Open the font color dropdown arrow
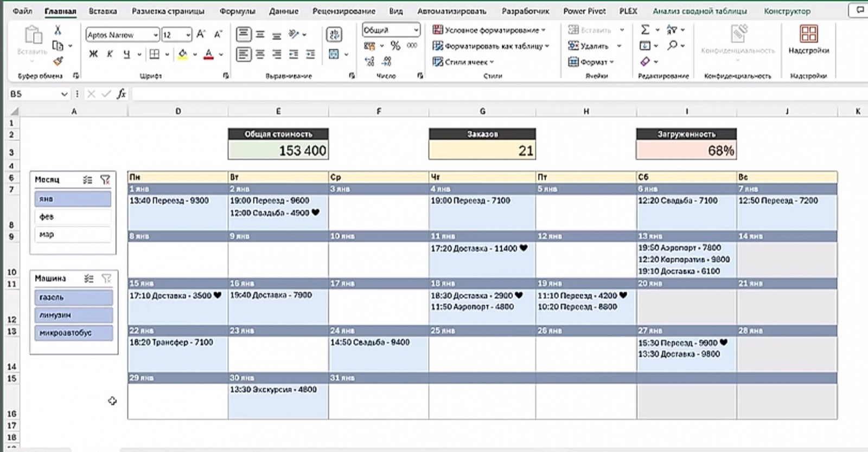 (x=221, y=54)
